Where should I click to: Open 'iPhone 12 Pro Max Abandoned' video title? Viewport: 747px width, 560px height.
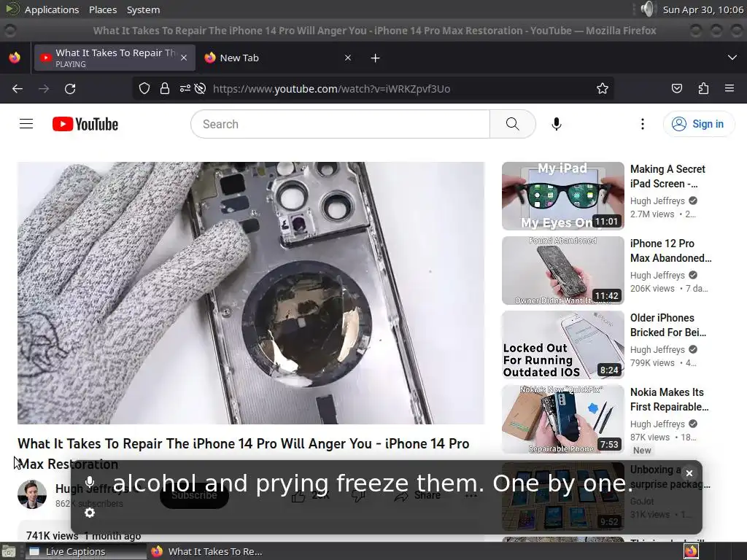point(671,251)
